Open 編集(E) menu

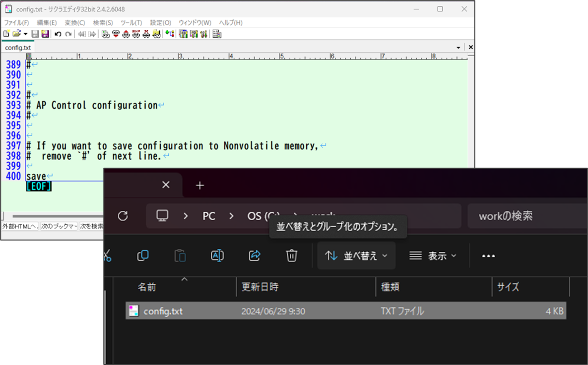pyautogui.click(x=47, y=22)
